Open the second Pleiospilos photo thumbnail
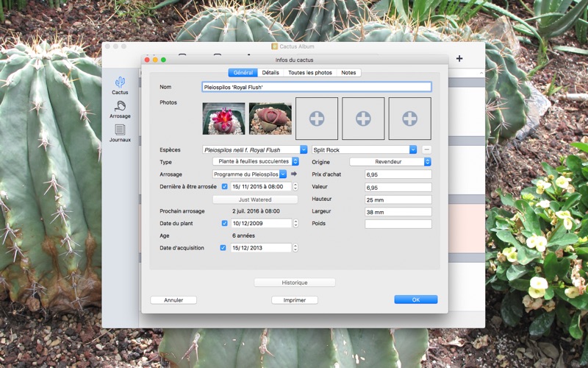 (x=270, y=118)
